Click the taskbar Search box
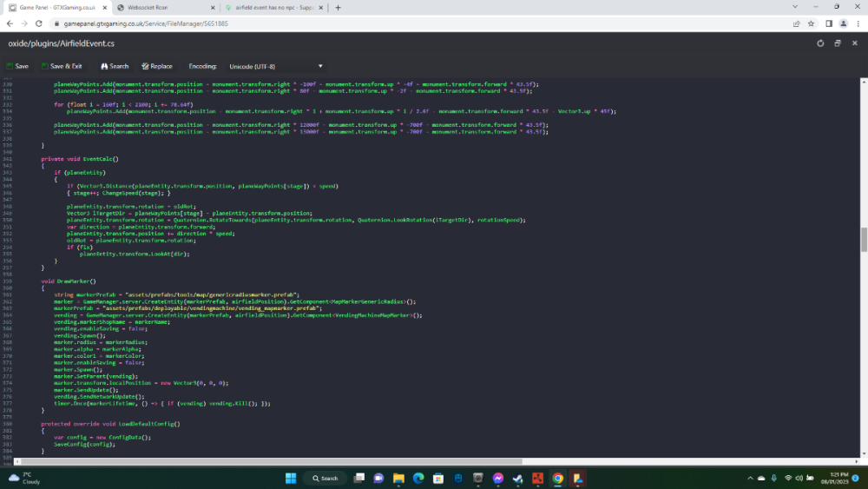This screenshot has width=868, height=489. (325, 479)
